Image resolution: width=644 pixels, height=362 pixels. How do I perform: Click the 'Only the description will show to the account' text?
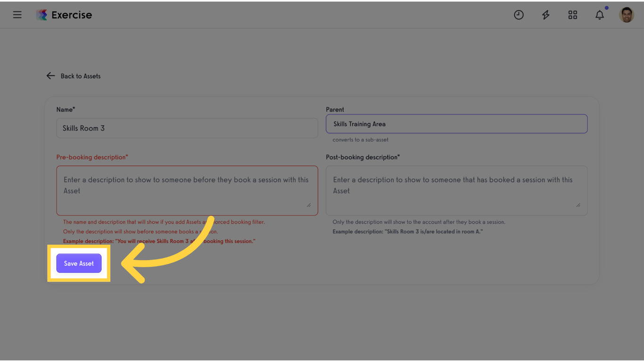419,222
